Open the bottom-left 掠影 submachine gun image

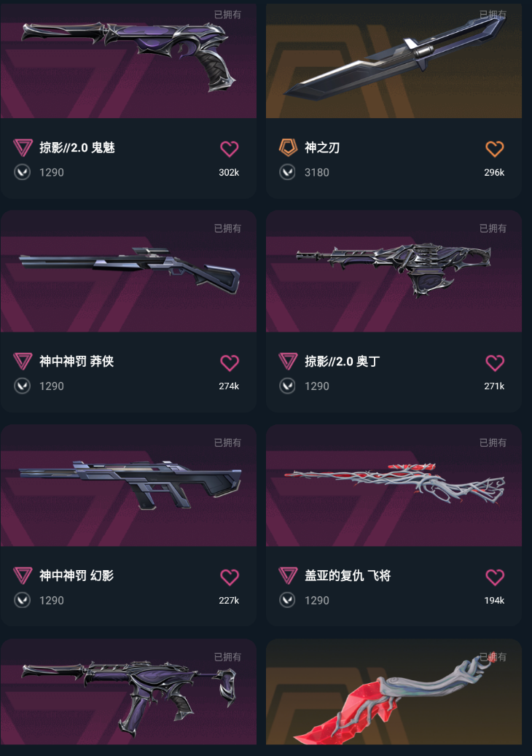(x=129, y=692)
